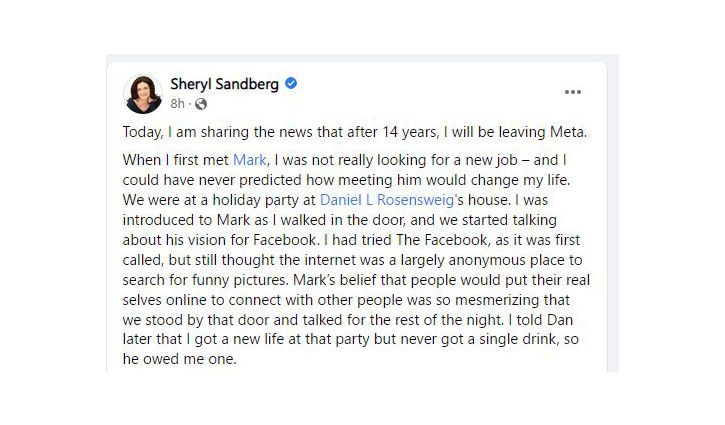Open the post options three-dot menu
Viewport: 725px width, 425px height.
point(572,91)
